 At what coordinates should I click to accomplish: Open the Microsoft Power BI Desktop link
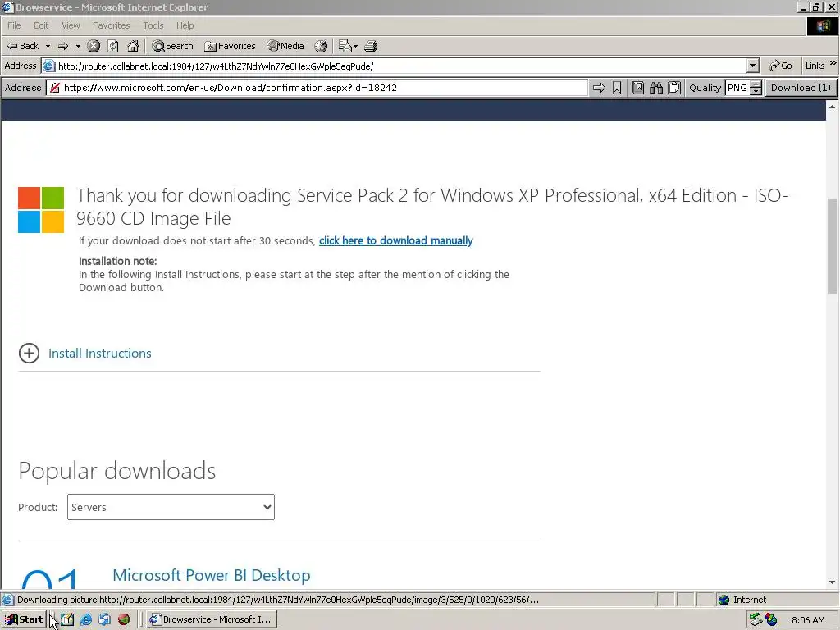(x=212, y=575)
